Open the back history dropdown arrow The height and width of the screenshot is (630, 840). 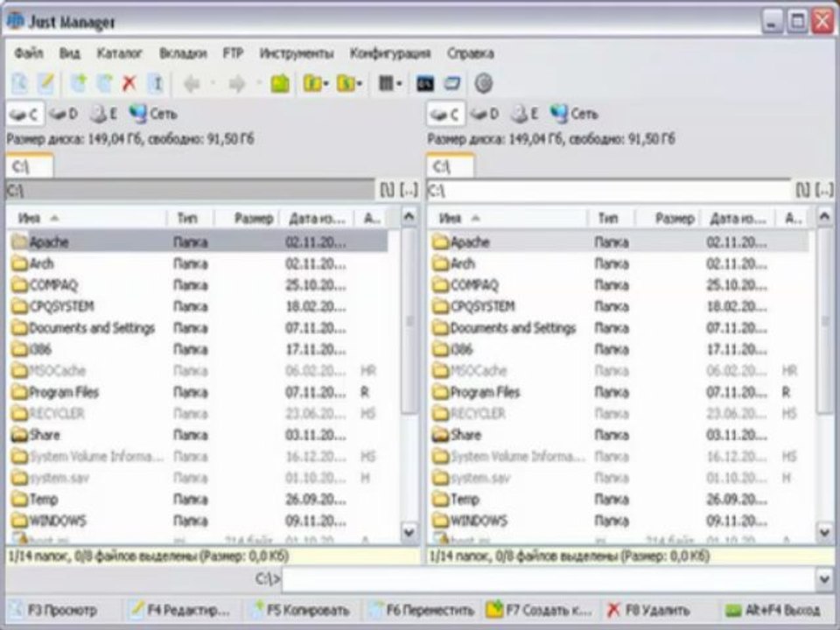[213, 84]
